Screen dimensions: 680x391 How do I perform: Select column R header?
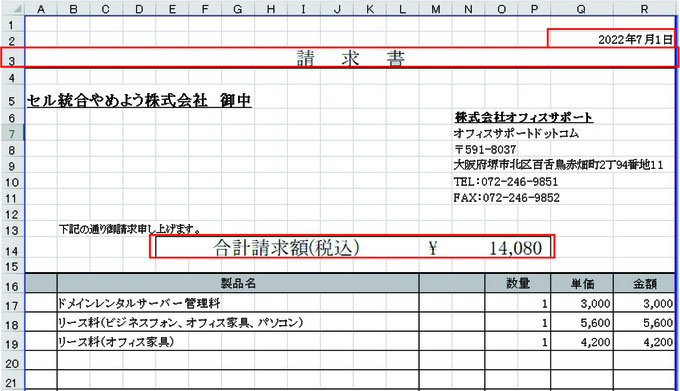coord(644,8)
